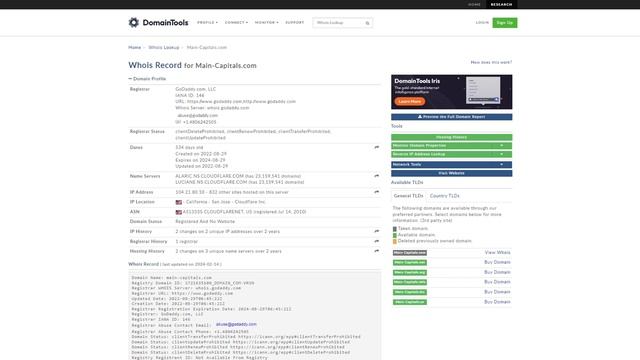Open the Profile menu dropdown

pyautogui.click(x=207, y=22)
